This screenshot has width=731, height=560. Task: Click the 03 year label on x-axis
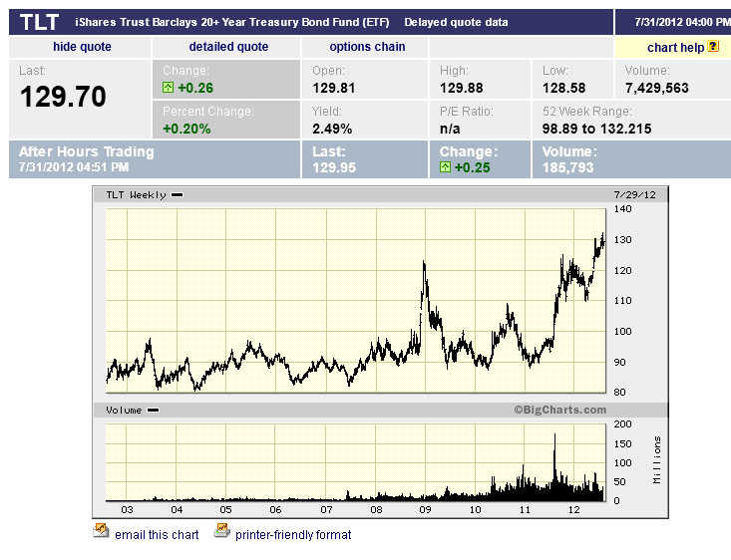tap(127, 509)
